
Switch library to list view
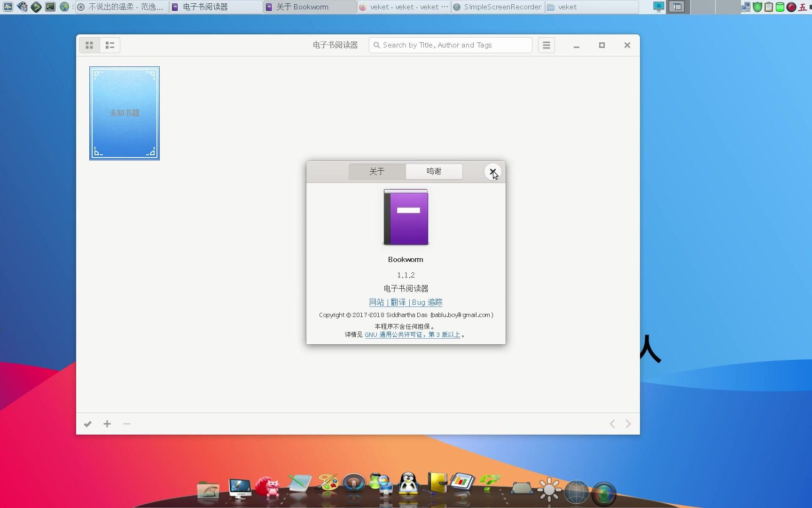[x=110, y=45]
